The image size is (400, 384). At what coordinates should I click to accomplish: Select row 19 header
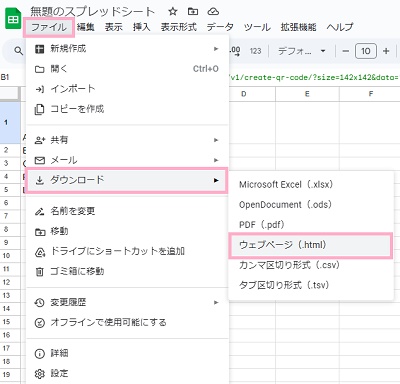(x=10, y=375)
